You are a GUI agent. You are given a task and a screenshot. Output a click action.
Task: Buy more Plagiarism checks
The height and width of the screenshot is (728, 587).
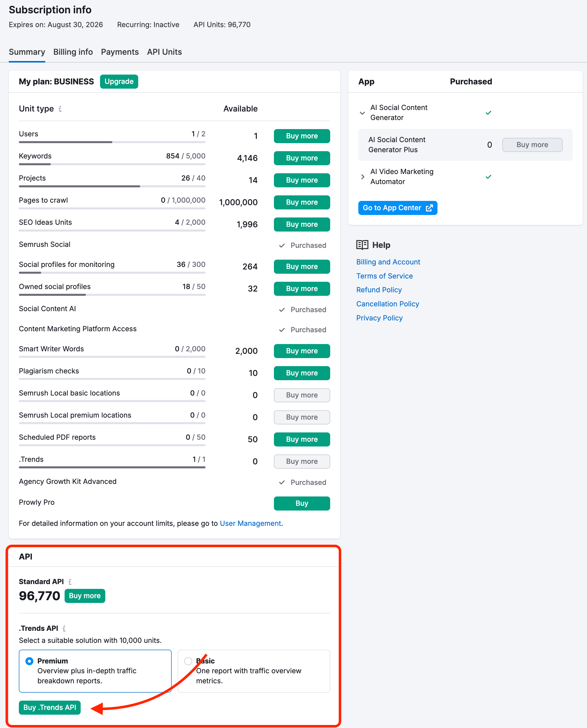click(x=302, y=373)
